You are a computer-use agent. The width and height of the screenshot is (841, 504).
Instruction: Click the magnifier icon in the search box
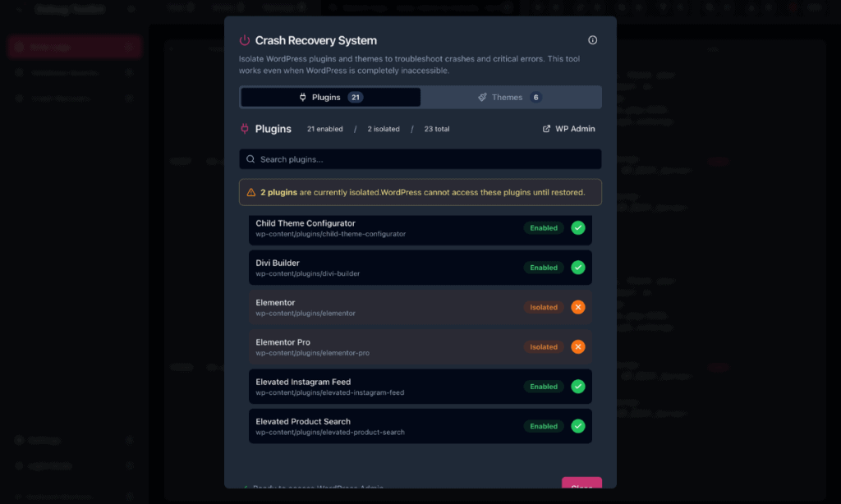250,159
